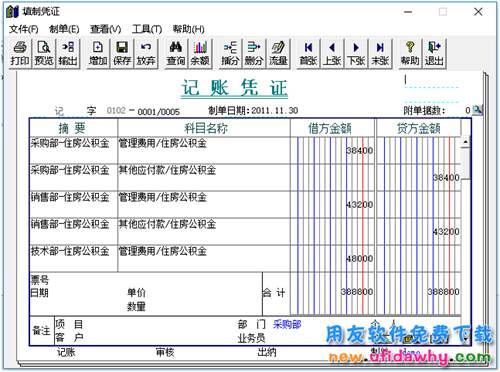Viewport: 500px width, 372px height.
Task: Click the 打印 print toolbar icon
Action: click(x=20, y=53)
